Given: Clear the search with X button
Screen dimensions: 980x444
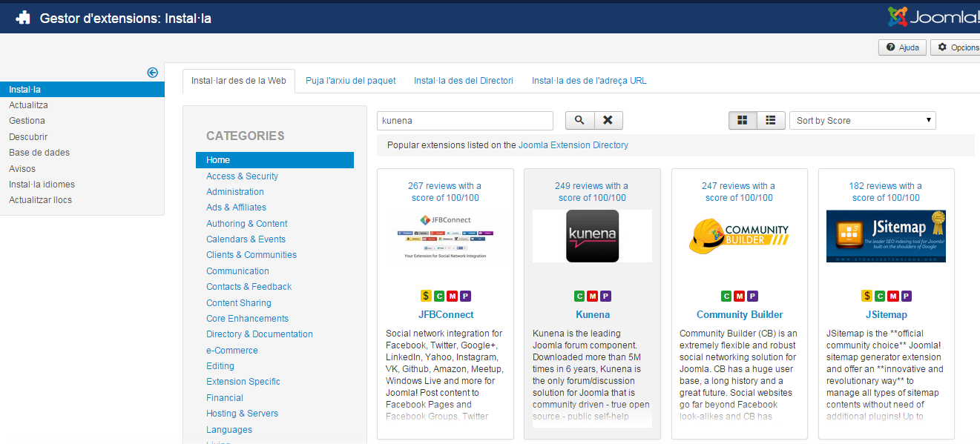Looking at the screenshot, I should click(x=608, y=120).
